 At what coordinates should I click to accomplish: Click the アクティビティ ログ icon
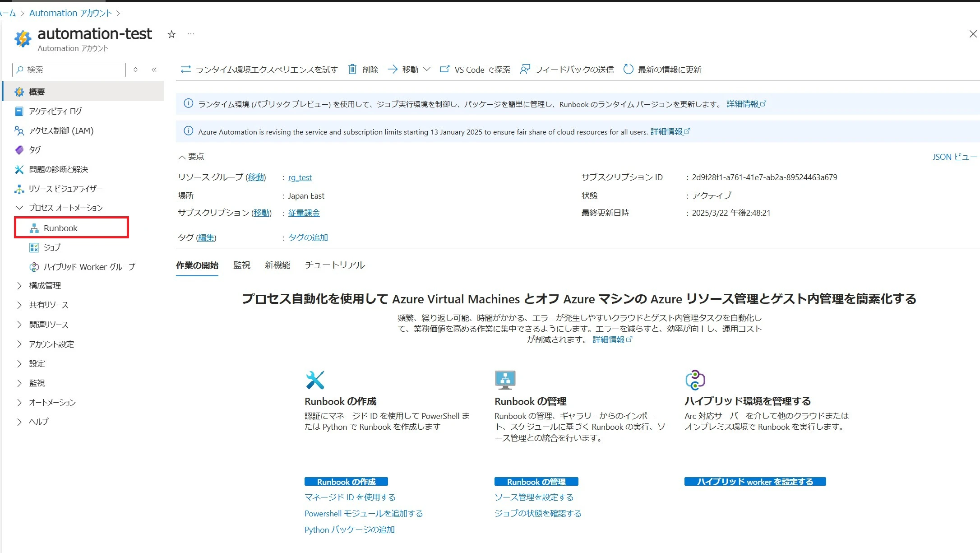point(19,111)
